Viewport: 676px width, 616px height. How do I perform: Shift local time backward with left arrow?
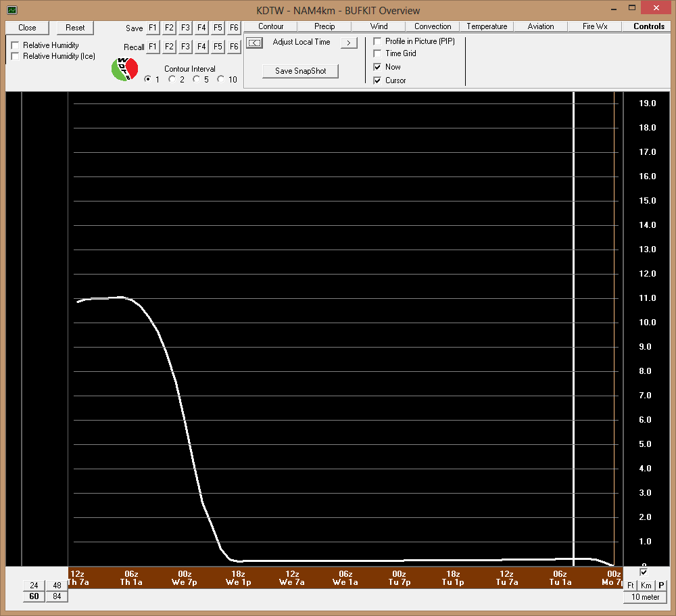[x=254, y=43]
